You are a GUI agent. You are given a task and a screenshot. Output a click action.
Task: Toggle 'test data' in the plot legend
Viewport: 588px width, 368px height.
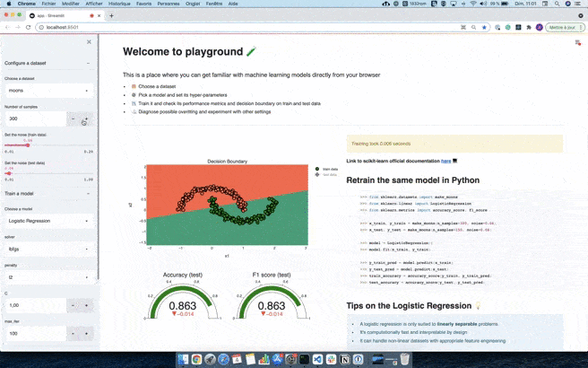click(327, 175)
